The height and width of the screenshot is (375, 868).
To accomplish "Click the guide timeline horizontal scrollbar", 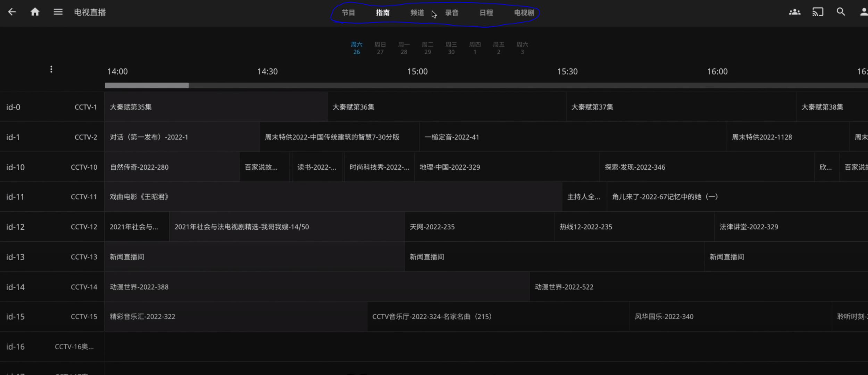I will [x=486, y=85].
